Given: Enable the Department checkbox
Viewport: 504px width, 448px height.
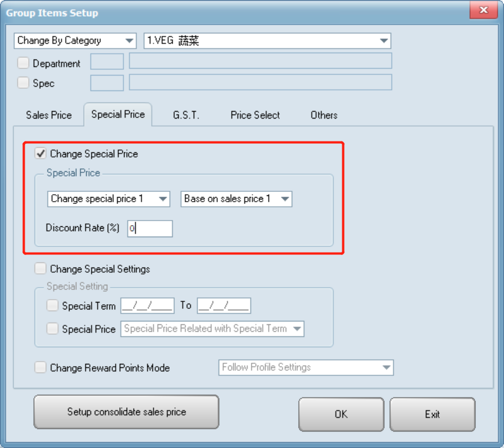Looking at the screenshot, I should pyautogui.click(x=24, y=63).
